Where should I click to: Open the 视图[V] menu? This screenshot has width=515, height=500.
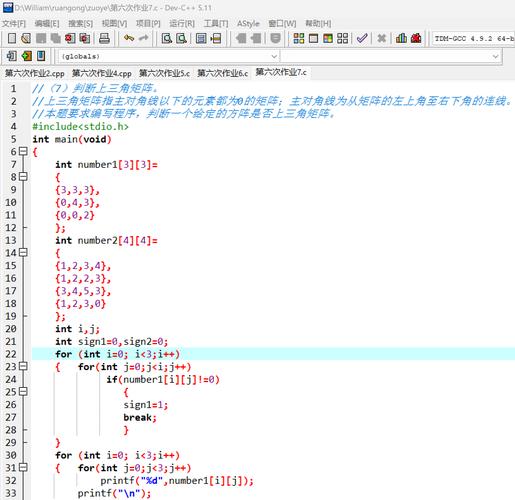click(114, 23)
